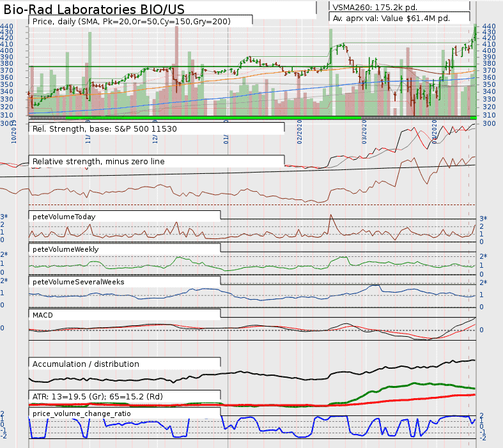Click the Relative strength, minus zero line label
The image size is (503, 448).
98,161
